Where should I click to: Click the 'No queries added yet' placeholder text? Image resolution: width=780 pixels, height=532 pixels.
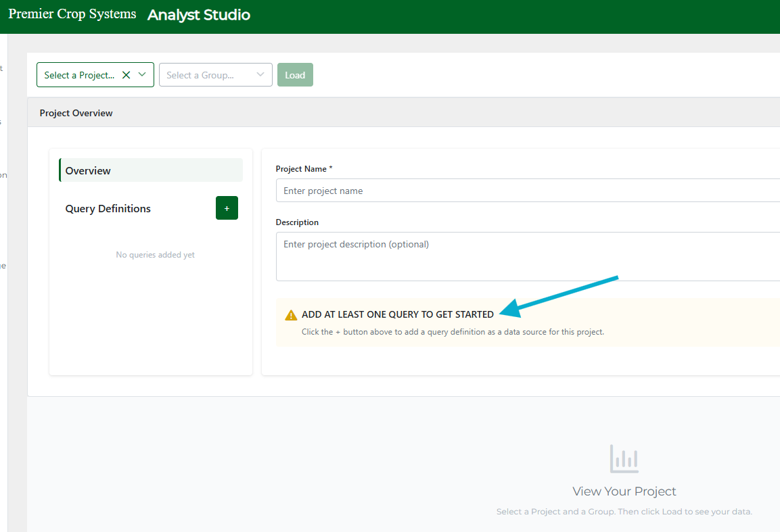pos(155,255)
